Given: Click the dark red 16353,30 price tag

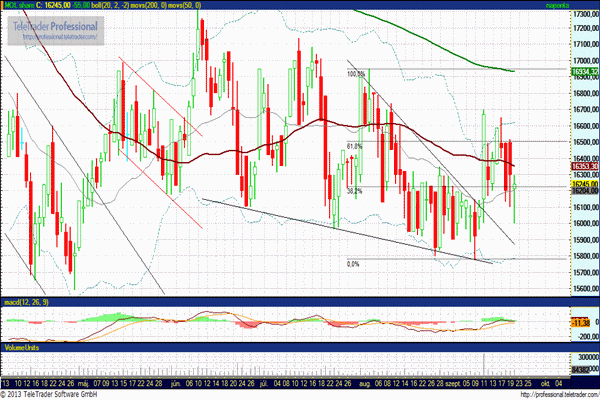Looking at the screenshot, I should [x=585, y=166].
